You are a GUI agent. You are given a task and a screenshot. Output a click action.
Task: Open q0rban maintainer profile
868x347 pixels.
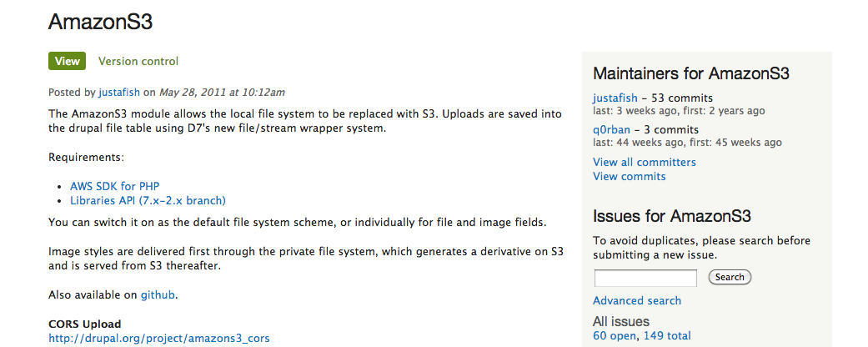(x=611, y=130)
